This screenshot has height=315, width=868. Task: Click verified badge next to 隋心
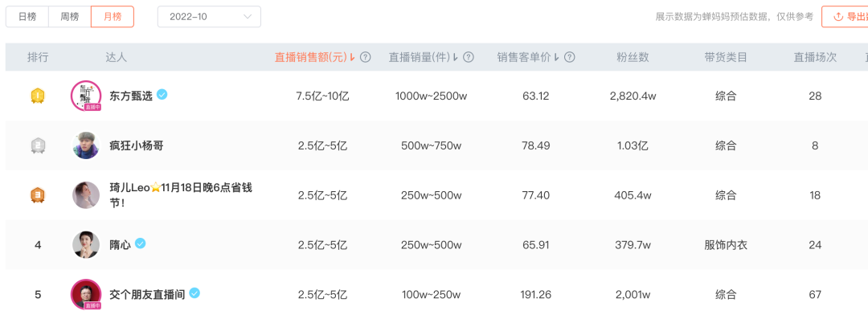(141, 243)
